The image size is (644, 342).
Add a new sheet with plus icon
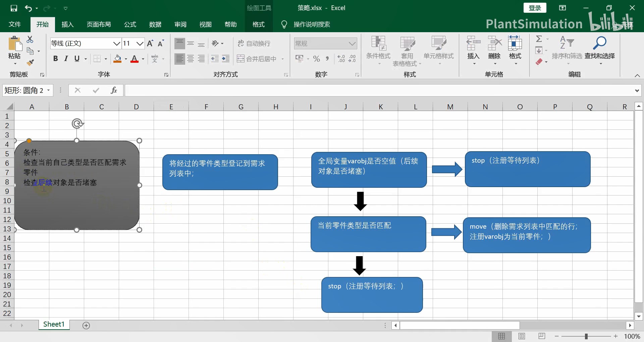[x=86, y=326]
